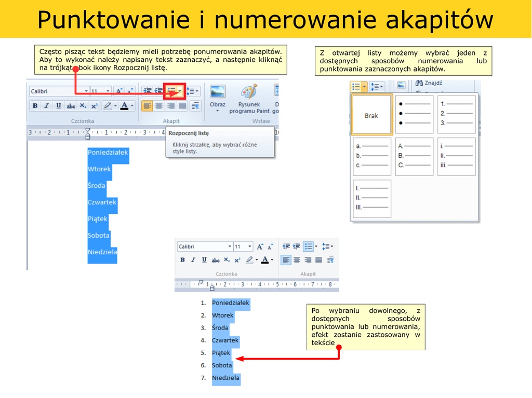The width and height of the screenshot is (532, 398).
Task: Click the highlighted word Poniedziałek in numbered list
Action: (230, 303)
